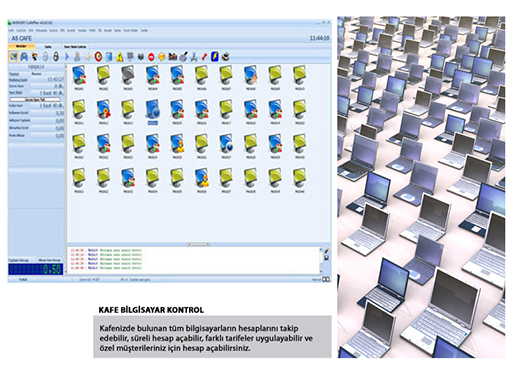Select the highlighted computer with selected label
Image resolution: width=510 pixels, height=380 pixels.
tap(153, 112)
